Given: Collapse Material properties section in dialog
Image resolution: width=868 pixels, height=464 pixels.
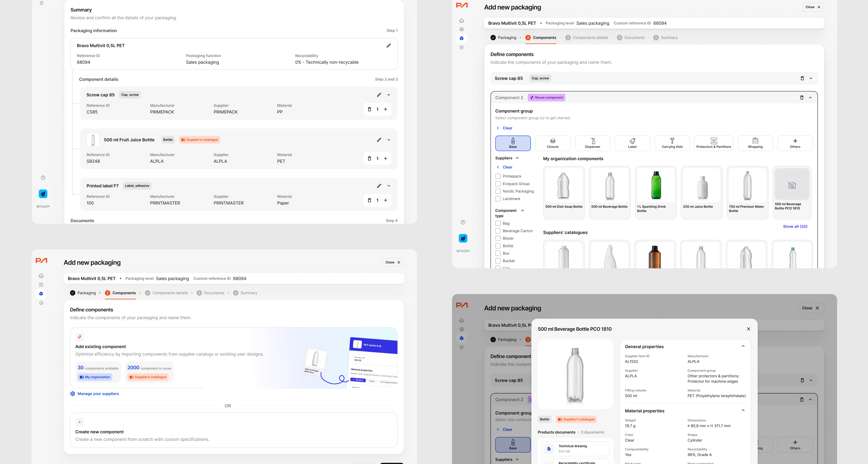Looking at the screenshot, I should (743, 411).
